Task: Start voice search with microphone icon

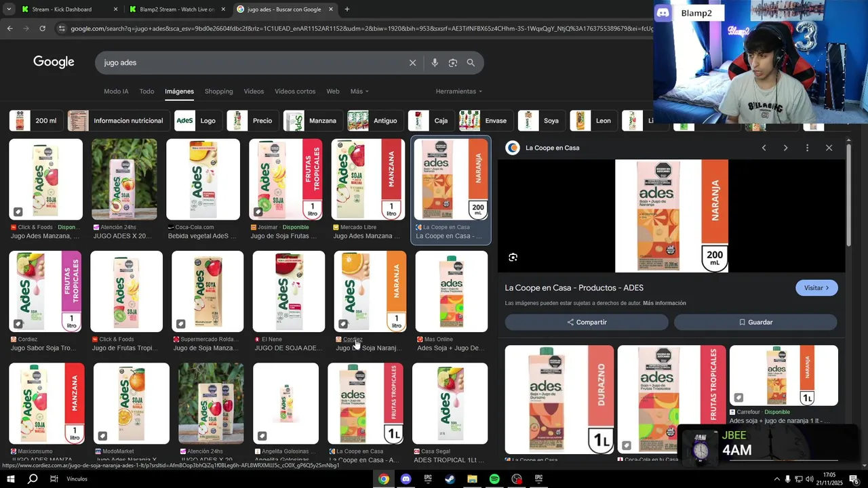Action: [x=435, y=63]
